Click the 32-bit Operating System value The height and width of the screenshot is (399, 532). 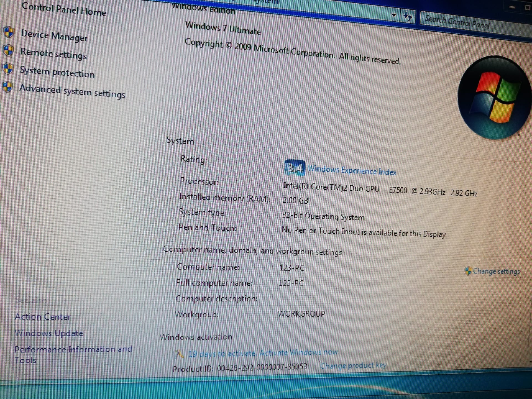[323, 216]
